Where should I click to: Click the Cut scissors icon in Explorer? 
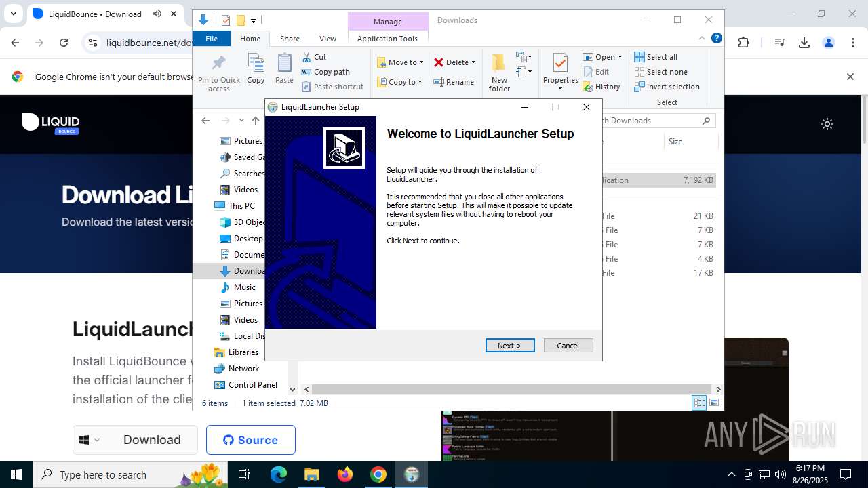pyautogui.click(x=307, y=57)
